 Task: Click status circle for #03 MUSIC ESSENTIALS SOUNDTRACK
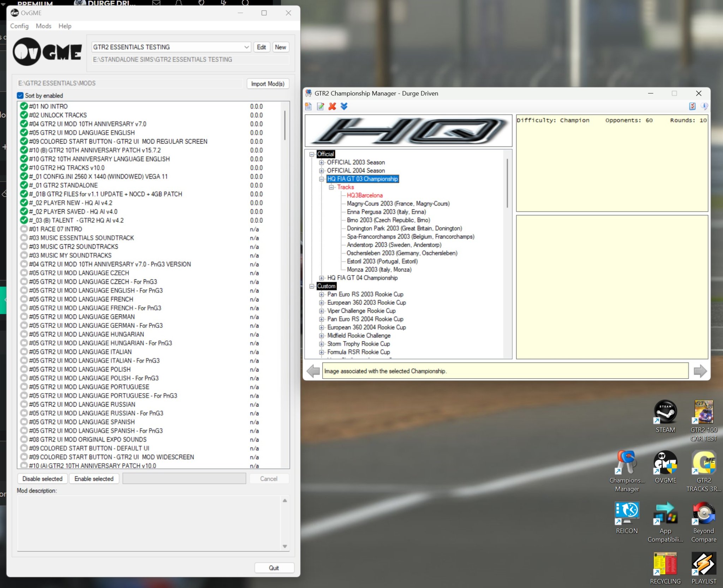24,238
